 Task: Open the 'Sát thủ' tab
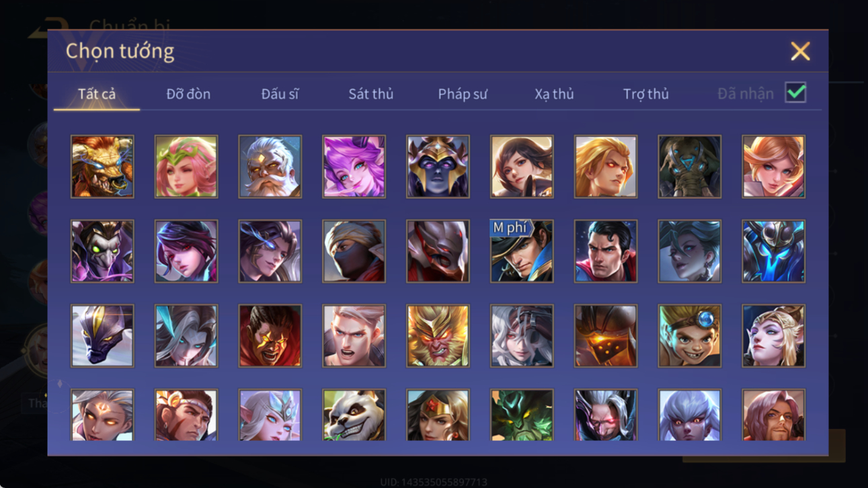370,94
